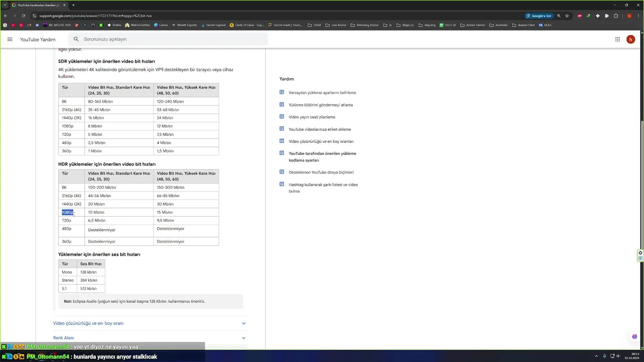This screenshot has height=362, width=644.
Task: Open the Server Expired bookmark
Action: 213,25
